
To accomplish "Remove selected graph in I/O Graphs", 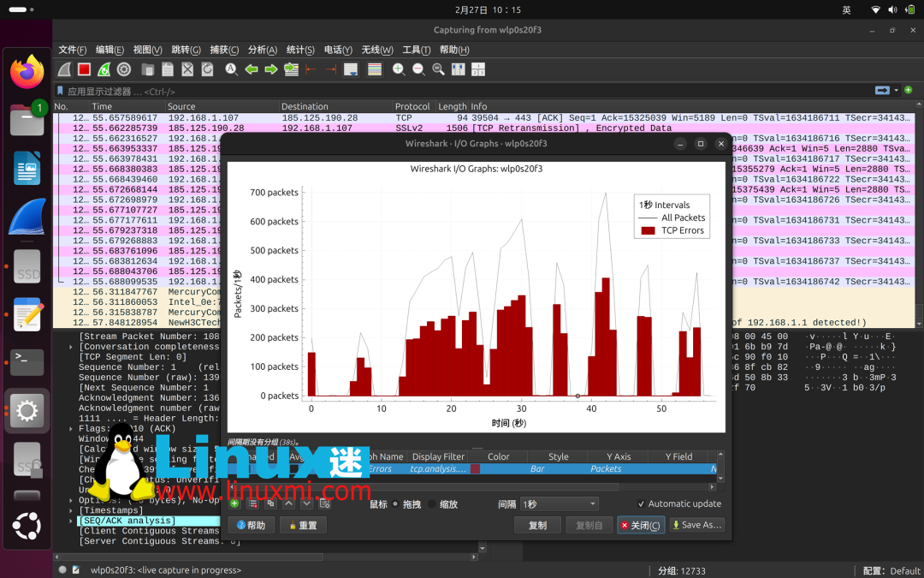I will (x=252, y=504).
